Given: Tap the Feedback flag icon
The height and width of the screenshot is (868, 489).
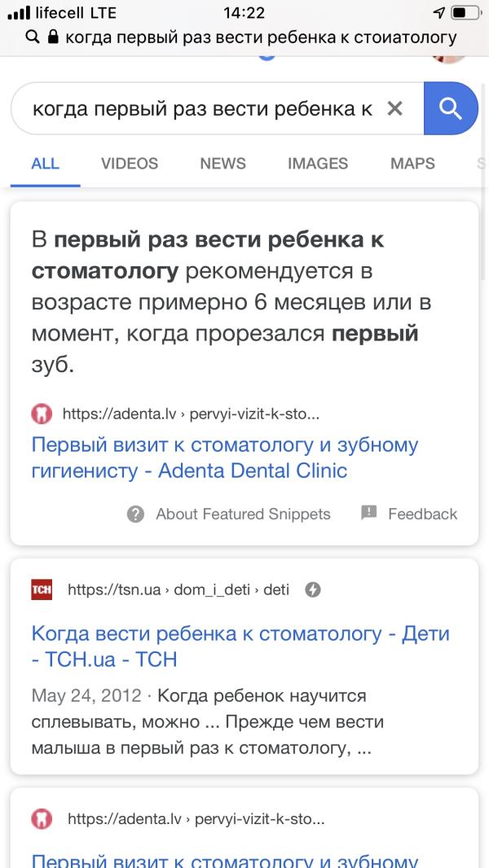Looking at the screenshot, I should pos(369,513).
